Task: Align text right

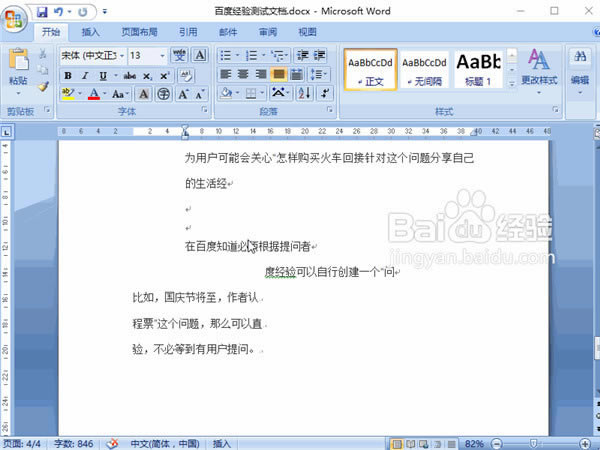Action: [x=261, y=74]
